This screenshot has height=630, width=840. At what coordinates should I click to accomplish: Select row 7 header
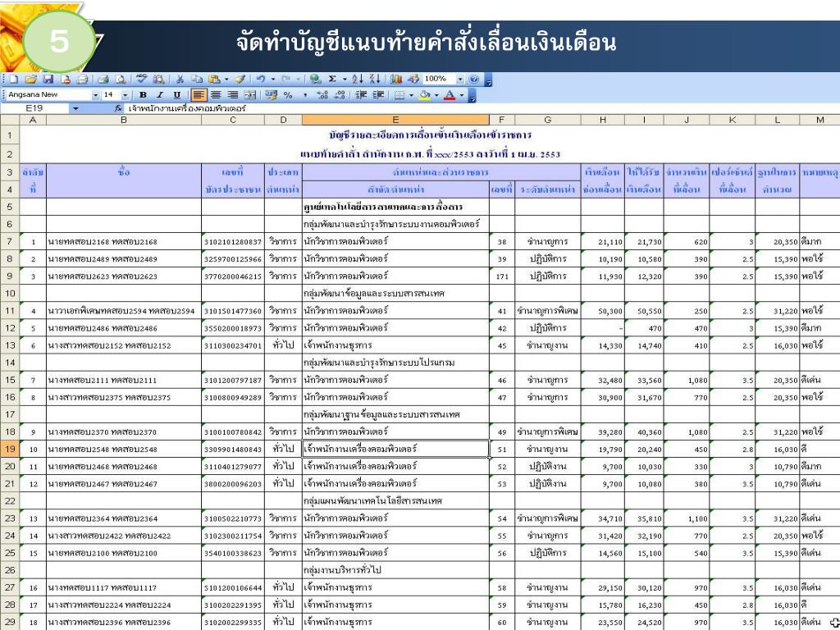coord(10,242)
